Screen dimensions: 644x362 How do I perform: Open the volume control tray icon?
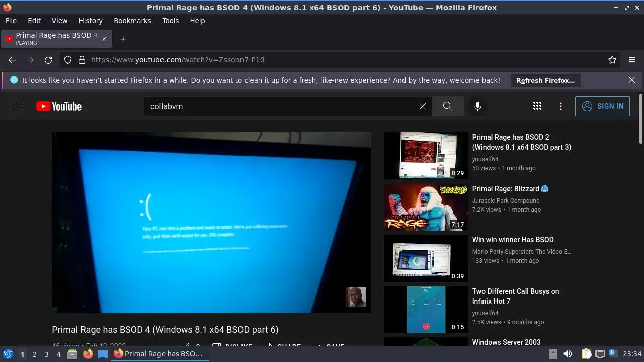click(x=568, y=354)
